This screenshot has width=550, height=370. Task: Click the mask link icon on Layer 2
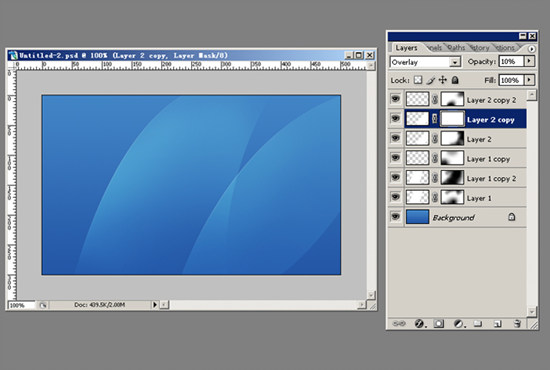(x=435, y=139)
